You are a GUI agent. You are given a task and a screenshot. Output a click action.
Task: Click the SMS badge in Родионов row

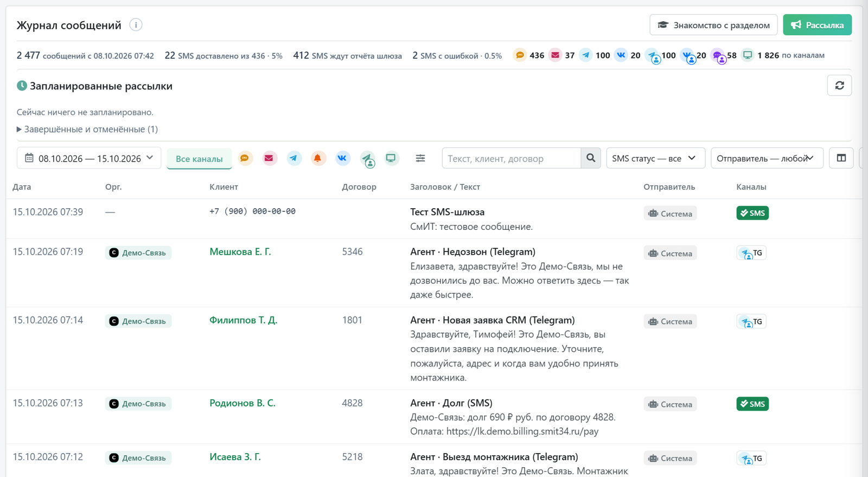tap(752, 404)
